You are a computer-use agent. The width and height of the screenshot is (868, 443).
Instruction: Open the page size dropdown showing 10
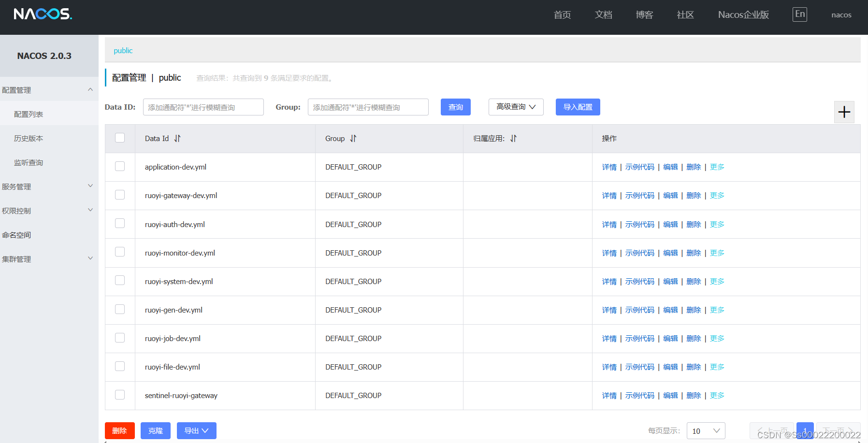705,430
